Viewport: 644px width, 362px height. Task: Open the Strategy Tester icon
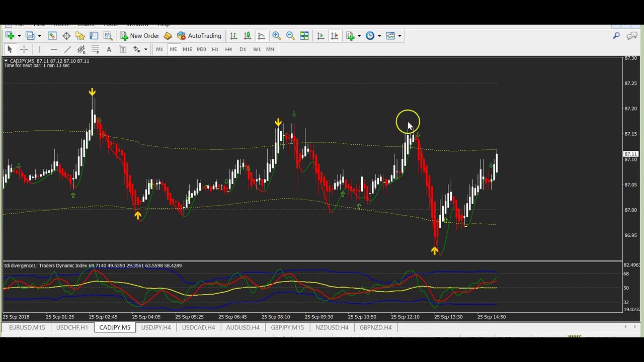click(108, 36)
